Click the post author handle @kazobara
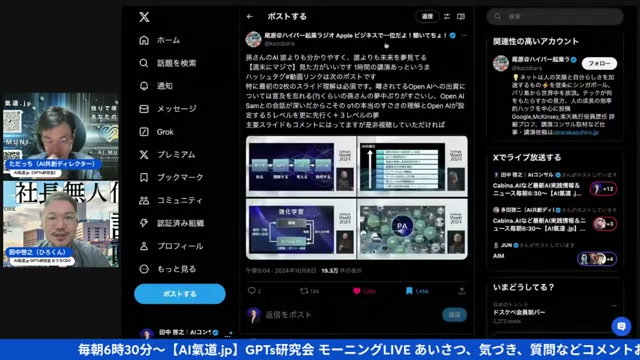Viewport: 640px width, 360px height. coord(279,43)
